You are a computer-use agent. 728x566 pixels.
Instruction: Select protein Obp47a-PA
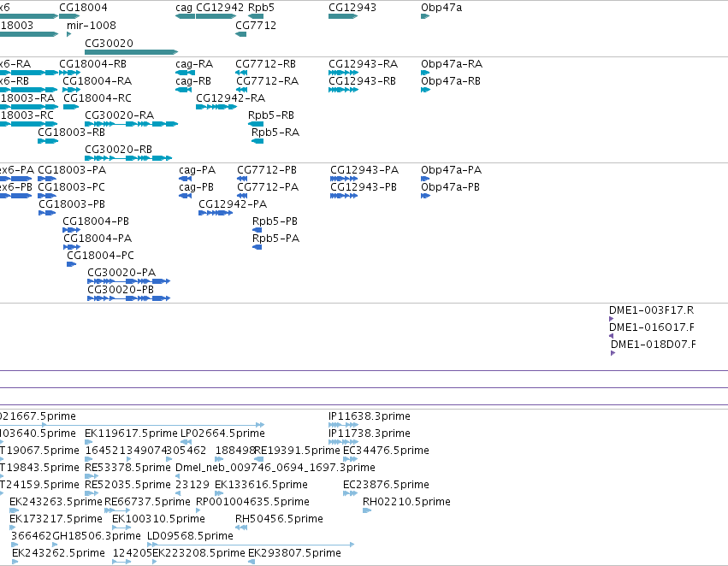click(452, 170)
